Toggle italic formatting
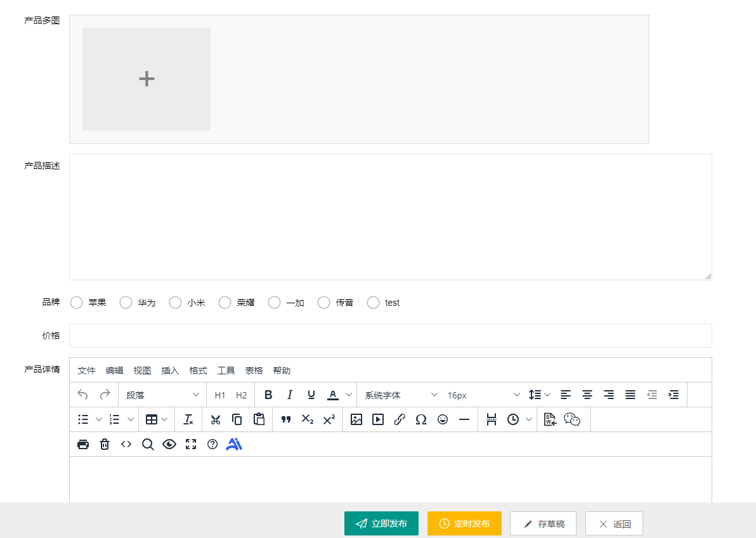Screen dimensions: 756x538 pos(290,395)
